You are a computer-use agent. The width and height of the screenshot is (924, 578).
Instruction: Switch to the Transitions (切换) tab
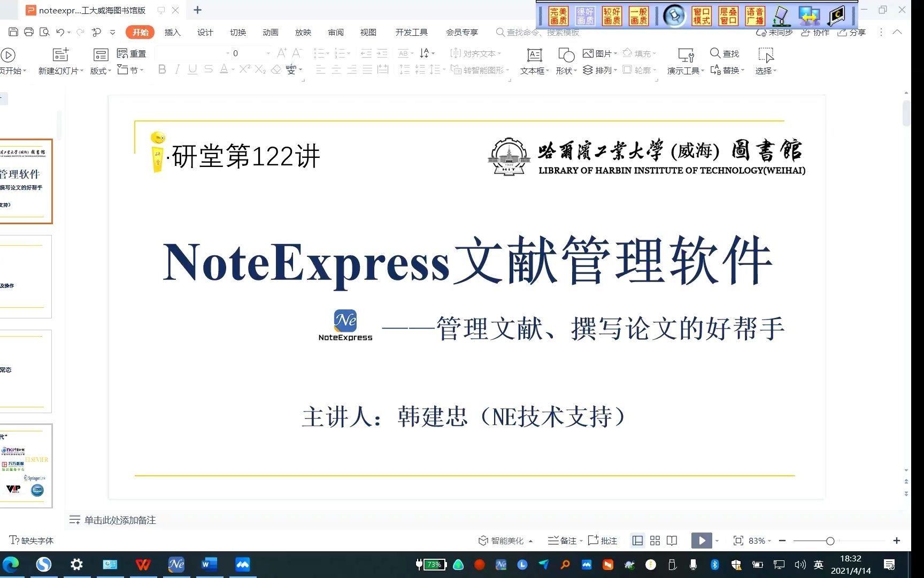point(238,32)
